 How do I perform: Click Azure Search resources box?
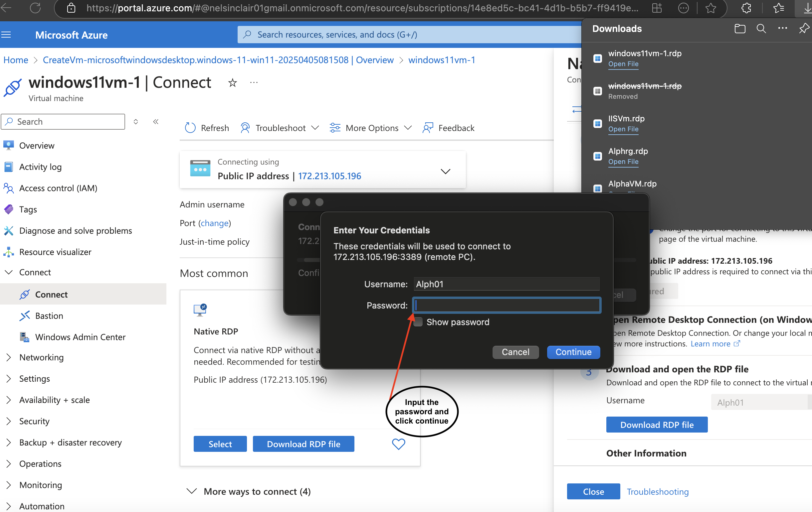click(x=409, y=35)
